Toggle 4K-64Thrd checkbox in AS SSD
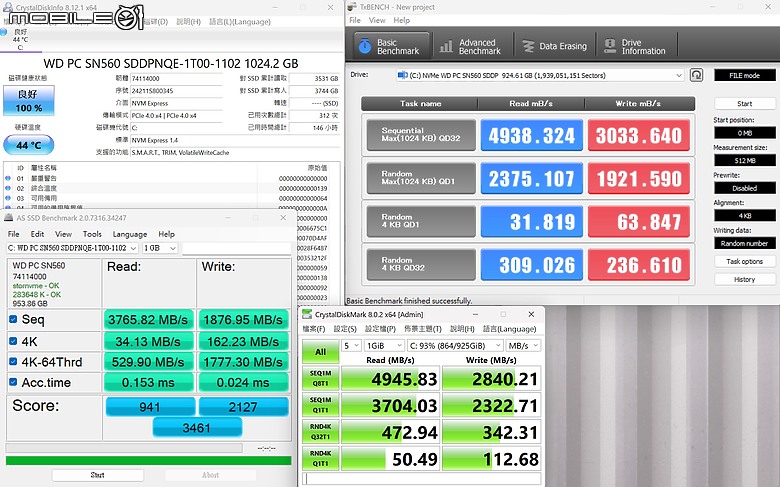780x487 pixels. [x=13, y=362]
